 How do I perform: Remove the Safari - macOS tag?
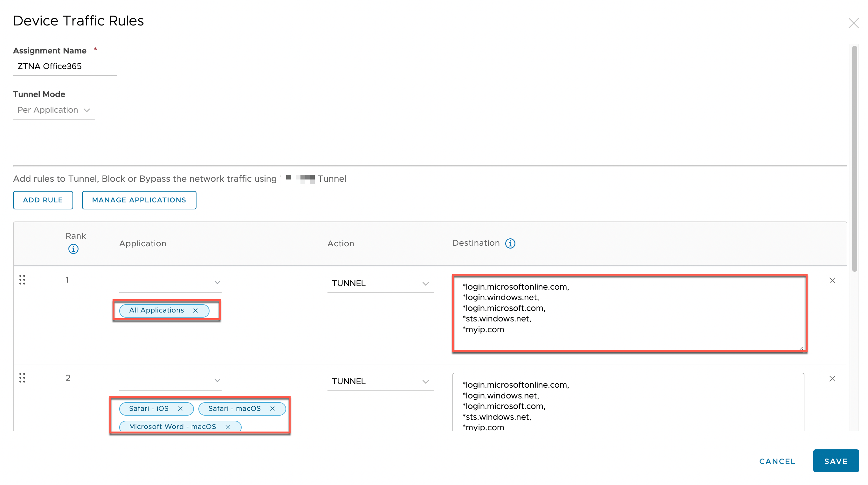(272, 408)
